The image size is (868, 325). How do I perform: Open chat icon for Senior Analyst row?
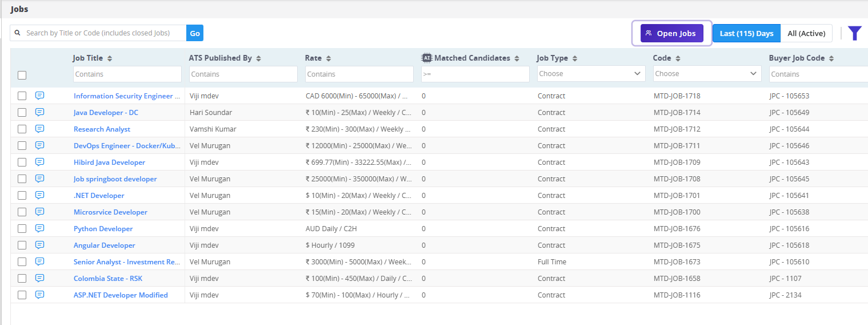pyautogui.click(x=40, y=261)
